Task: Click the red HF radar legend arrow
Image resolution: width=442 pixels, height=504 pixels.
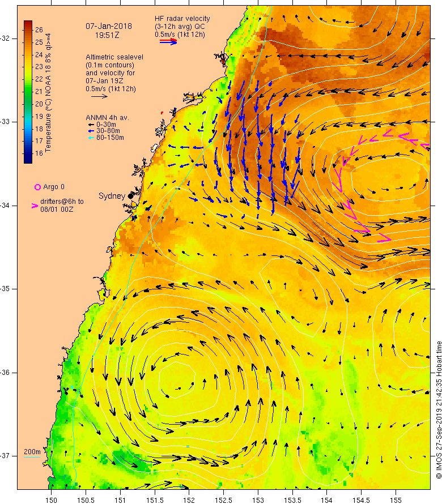Action: 168,41
